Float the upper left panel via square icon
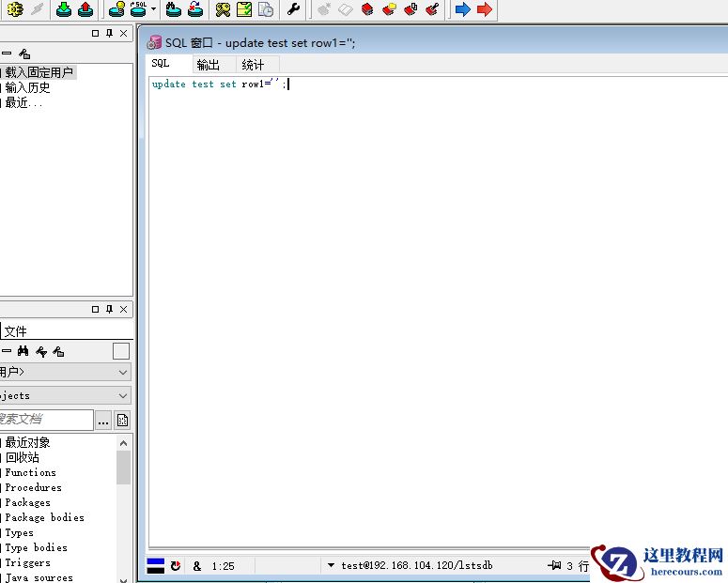Viewport: 728px width, 583px height. (x=95, y=34)
